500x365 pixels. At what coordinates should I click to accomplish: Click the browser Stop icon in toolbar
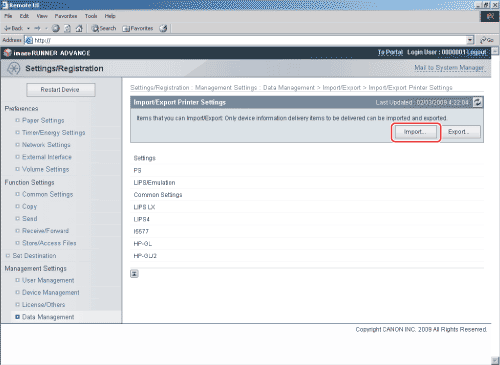[56, 29]
